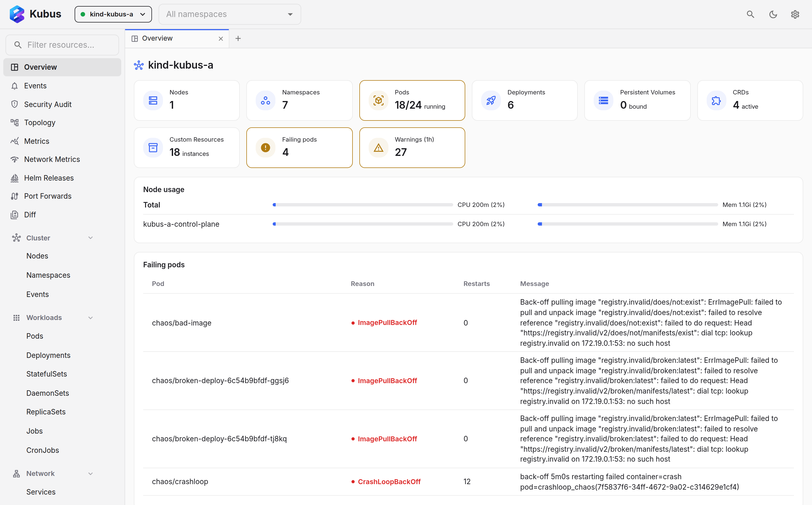The width and height of the screenshot is (812, 505).
Task: Add a new tab with plus
Action: [238, 38]
